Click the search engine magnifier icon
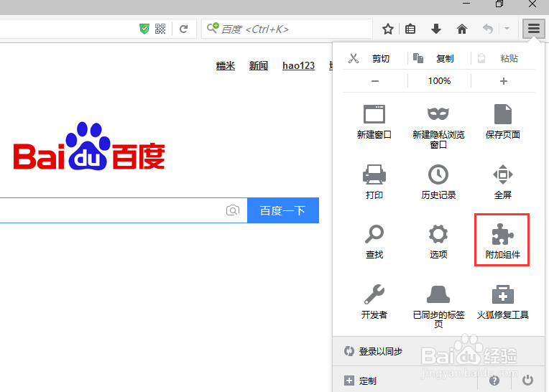 pyautogui.click(x=213, y=27)
